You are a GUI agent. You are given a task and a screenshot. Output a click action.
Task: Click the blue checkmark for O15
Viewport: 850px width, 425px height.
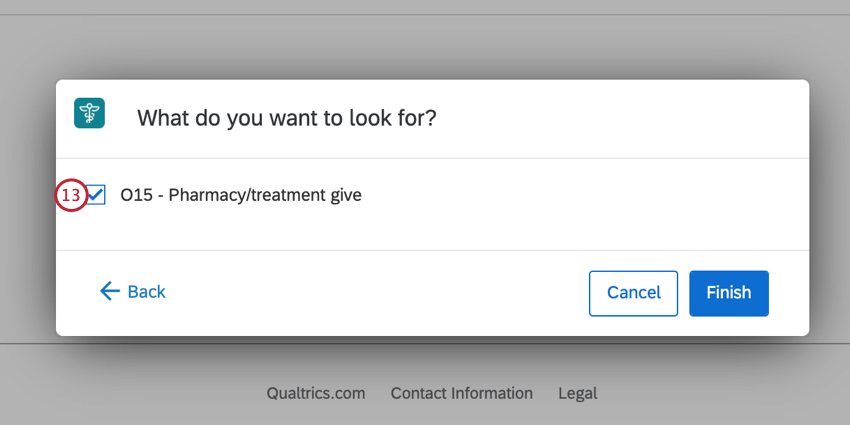click(x=96, y=195)
